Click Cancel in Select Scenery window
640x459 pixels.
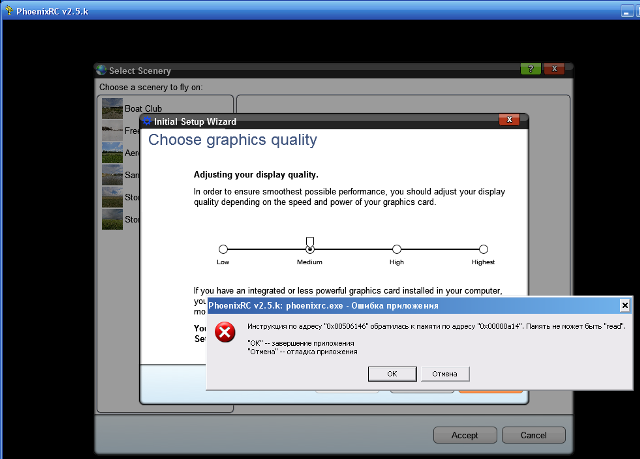tap(533, 435)
